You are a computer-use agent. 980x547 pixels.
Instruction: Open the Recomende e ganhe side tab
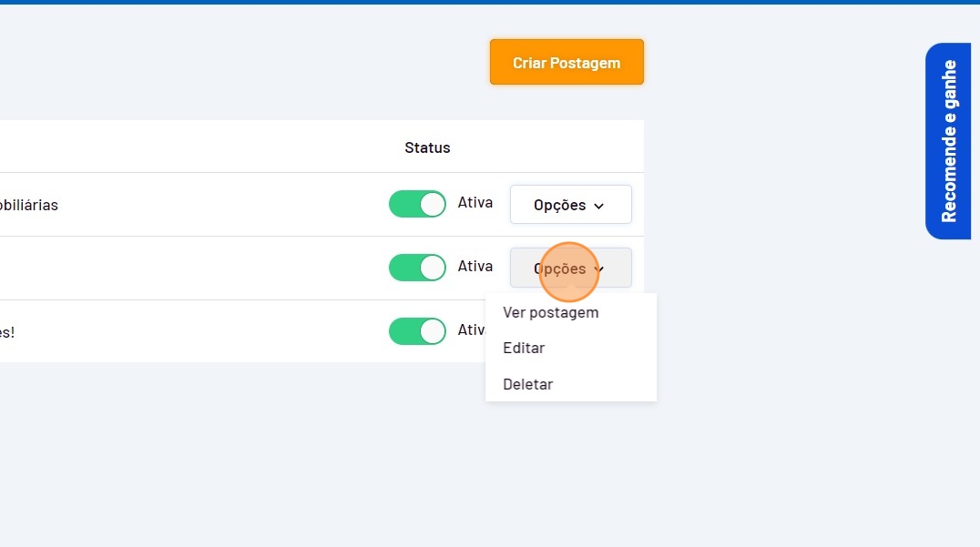click(948, 141)
